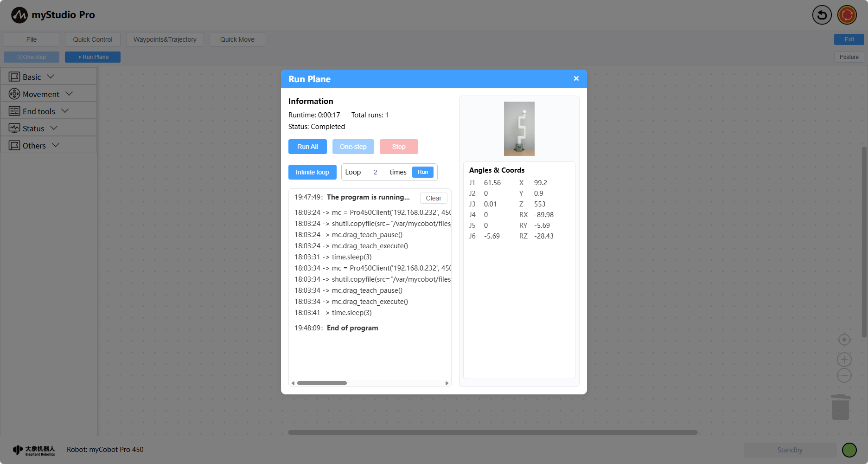Screen dimensions: 868x464
Task: Click the log horizontal scrollbar
Action: (x=322, y=383)
